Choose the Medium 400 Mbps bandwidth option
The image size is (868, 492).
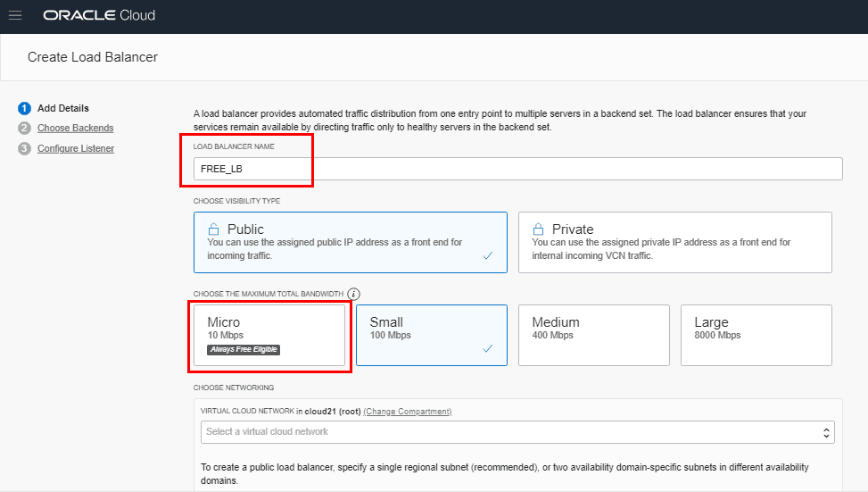point(594,335)
